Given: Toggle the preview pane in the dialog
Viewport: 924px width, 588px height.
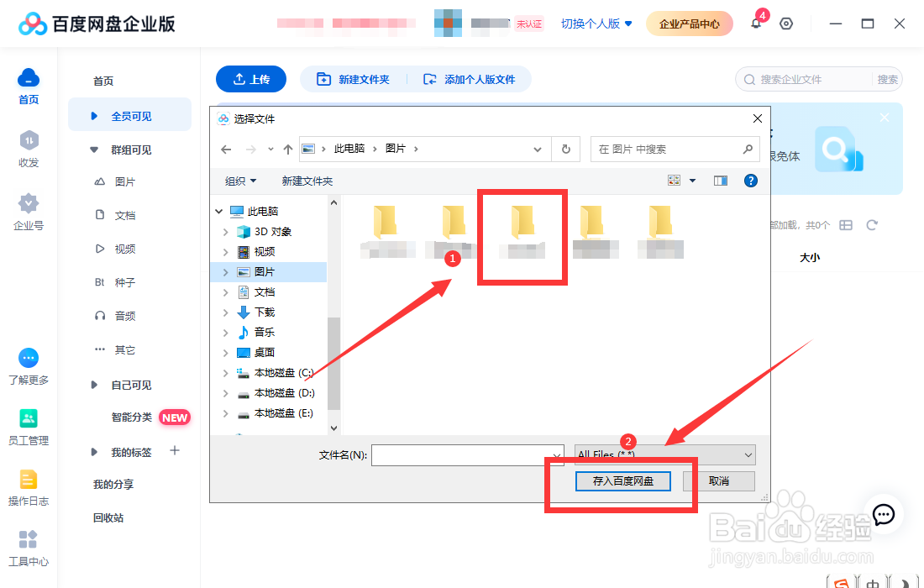Looking at the screenshot, I should coord(720,180).
